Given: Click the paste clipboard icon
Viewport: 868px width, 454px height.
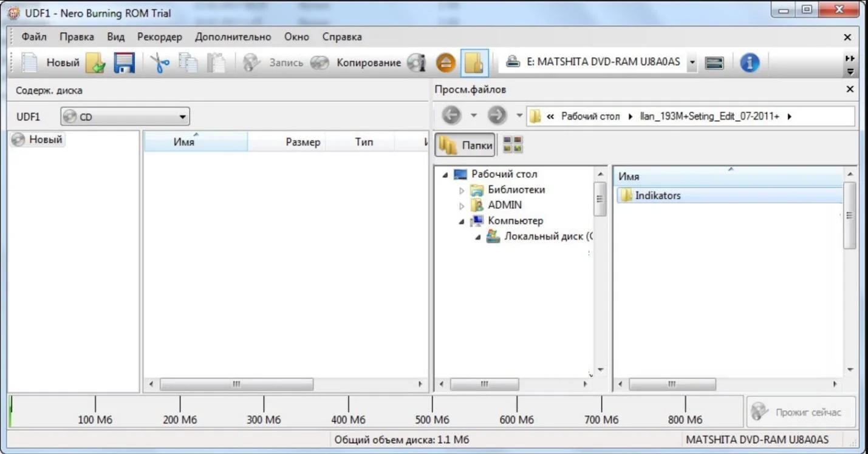Looking at the screenshot, I should coord(216,63).
